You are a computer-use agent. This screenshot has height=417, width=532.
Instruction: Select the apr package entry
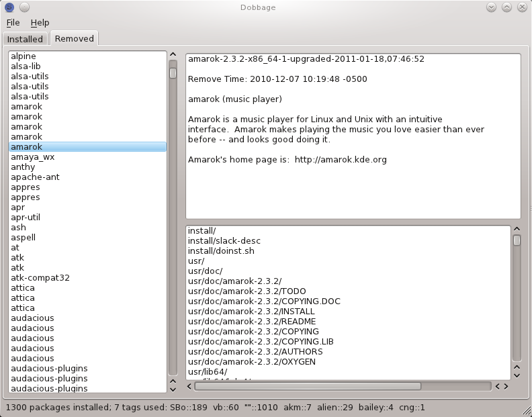click(87, 207)
